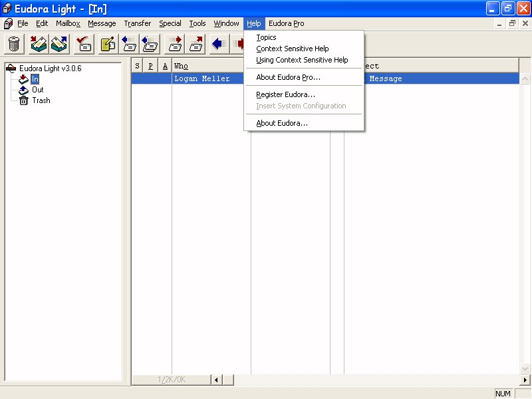Open the File menu

click(x=23, y=23)
